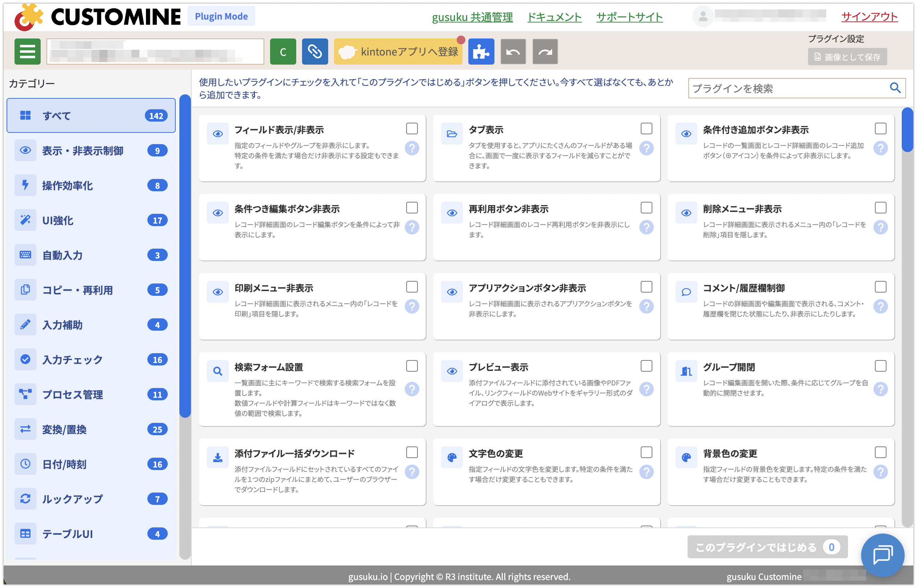This screenshot has height=588, width=917.
Task: Check the プレビュー表示 checkbox
Action: tap(646, 366)
